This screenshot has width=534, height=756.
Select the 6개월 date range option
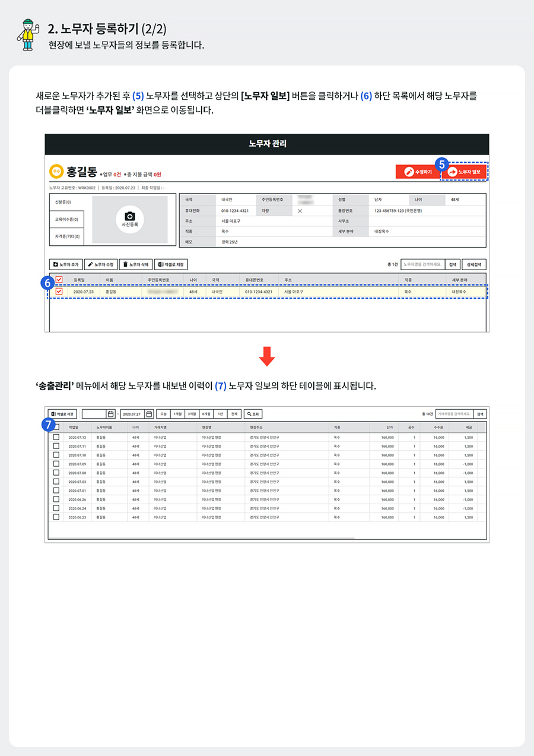[x=206, y=415]
